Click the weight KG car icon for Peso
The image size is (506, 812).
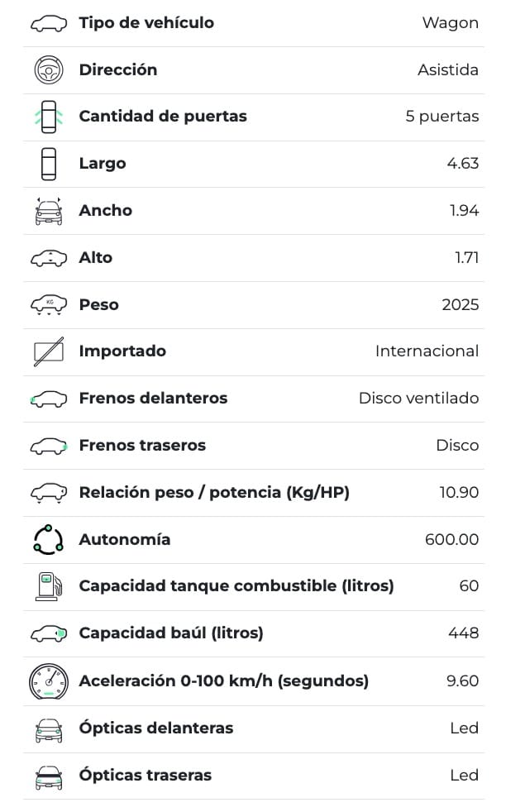tap(48, 305)
